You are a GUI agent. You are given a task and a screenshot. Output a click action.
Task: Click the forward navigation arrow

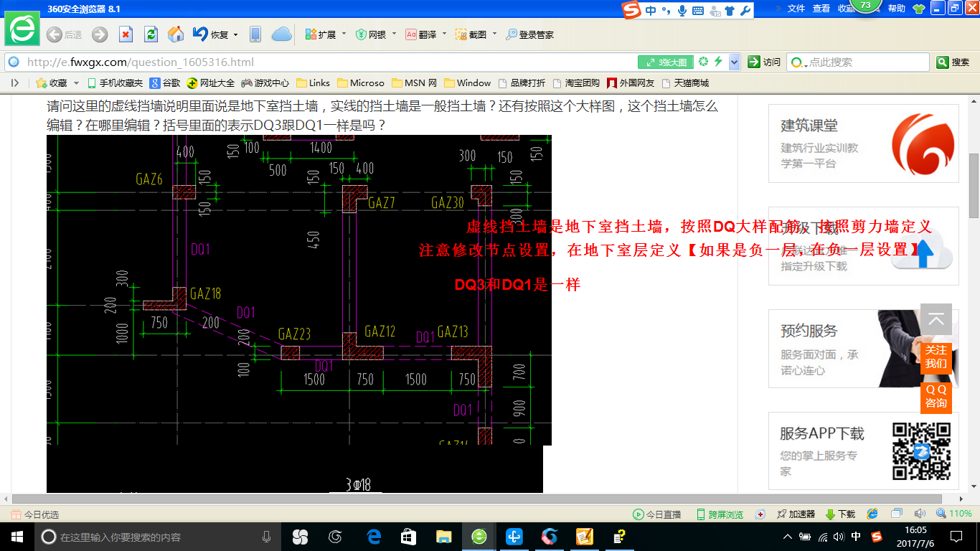point(100,34)
